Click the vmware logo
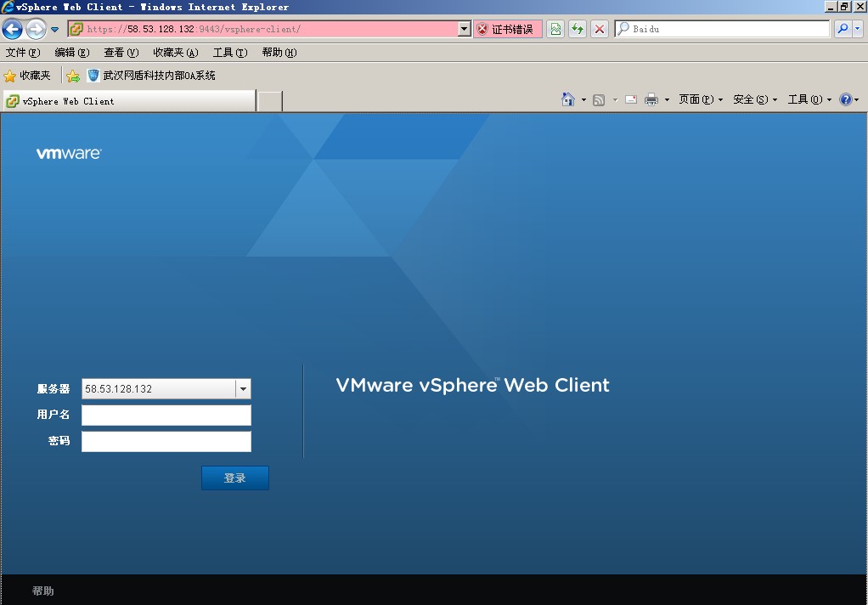The width and height of the screenshot is (868, 605). [x=69, y=154]
